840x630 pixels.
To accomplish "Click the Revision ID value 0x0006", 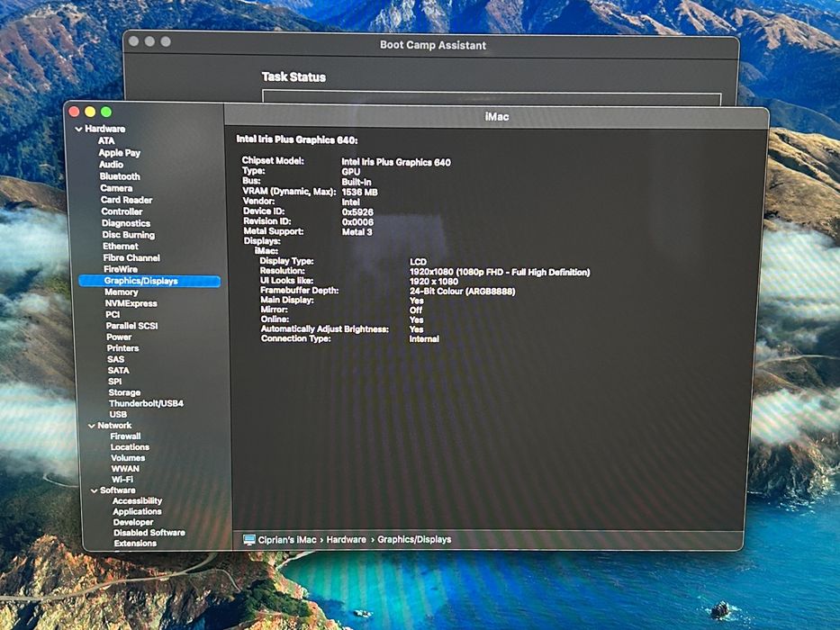I will pos(357,222).
